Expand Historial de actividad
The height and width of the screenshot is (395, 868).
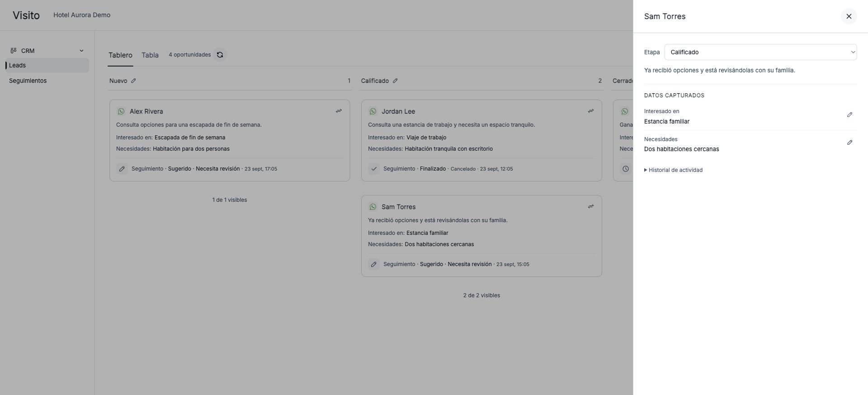click(x=673, y=170)
